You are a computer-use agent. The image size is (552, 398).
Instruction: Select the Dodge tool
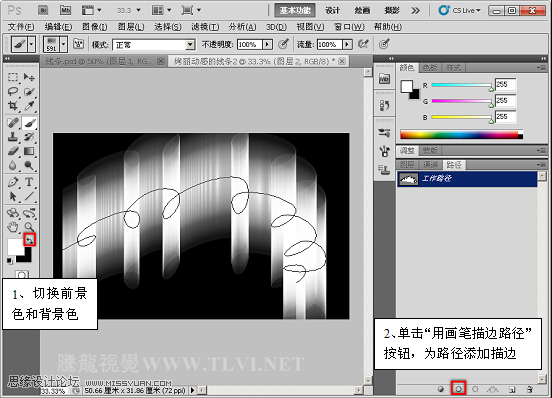click(x=29, y=165)
